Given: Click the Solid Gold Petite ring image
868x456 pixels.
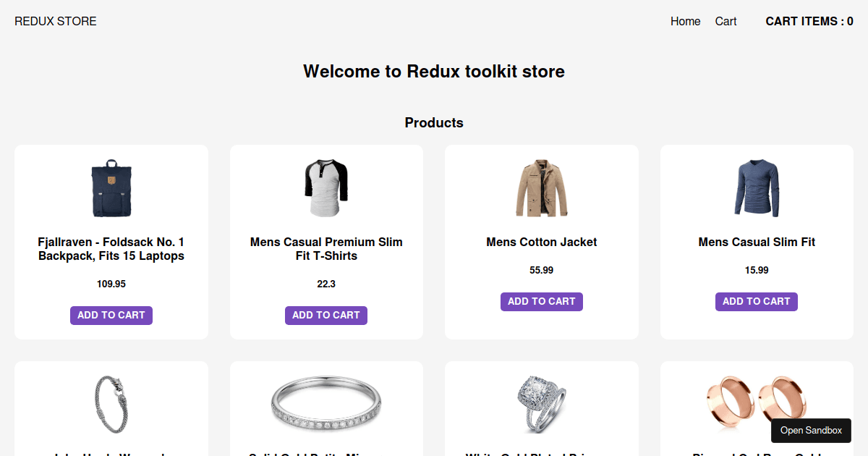Looking at the screenshot, I should click(326, 402).
